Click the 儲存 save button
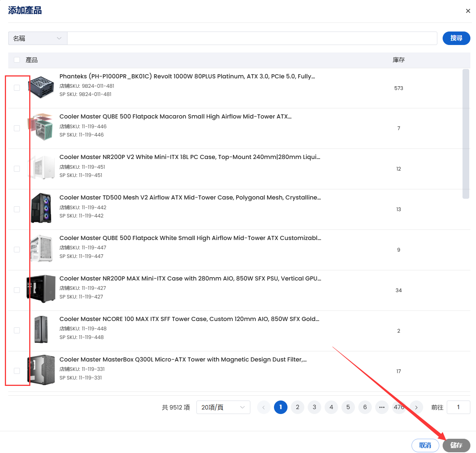Screen dimensions: 476x453 point(456,445)
